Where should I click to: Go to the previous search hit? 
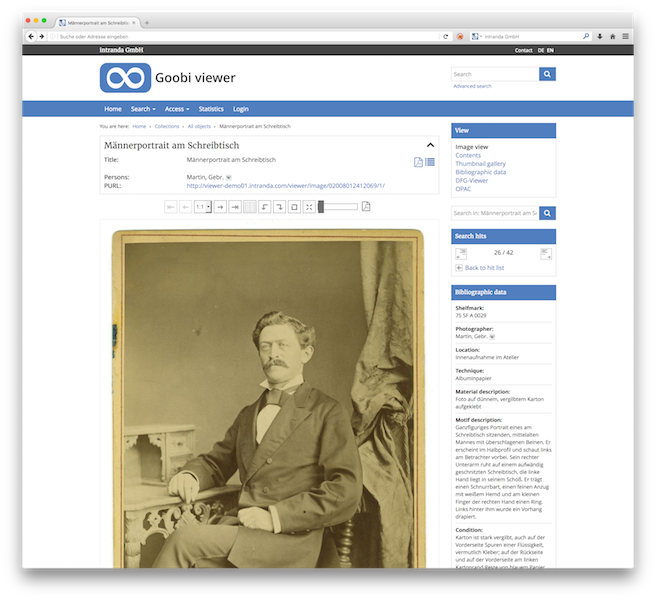click(461, 254)
